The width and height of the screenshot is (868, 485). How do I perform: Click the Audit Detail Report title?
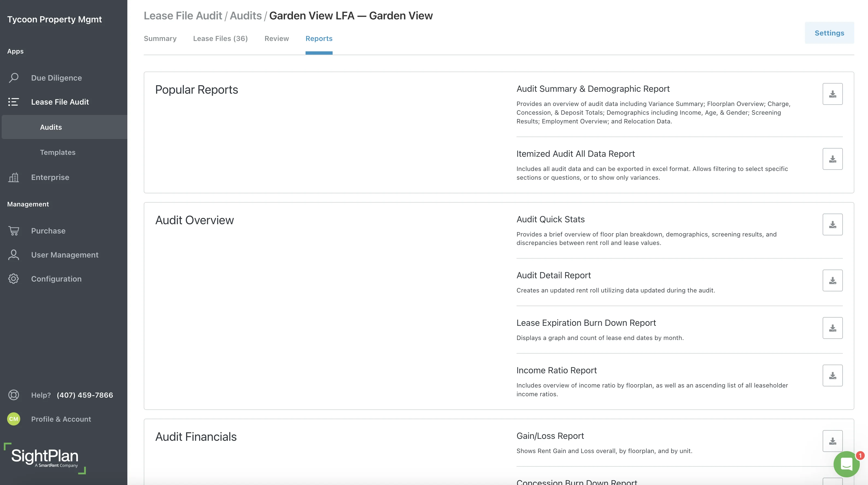click(554, 275)
